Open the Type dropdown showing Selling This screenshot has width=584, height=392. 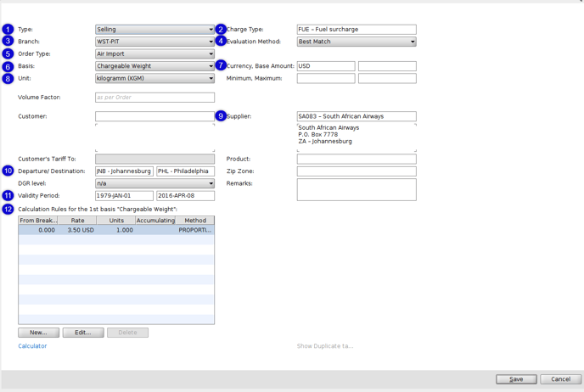pos(154,30)
